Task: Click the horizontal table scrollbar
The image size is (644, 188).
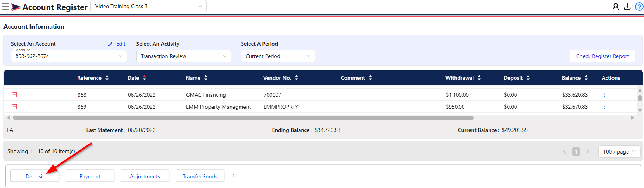Action: tap(243, 118)
